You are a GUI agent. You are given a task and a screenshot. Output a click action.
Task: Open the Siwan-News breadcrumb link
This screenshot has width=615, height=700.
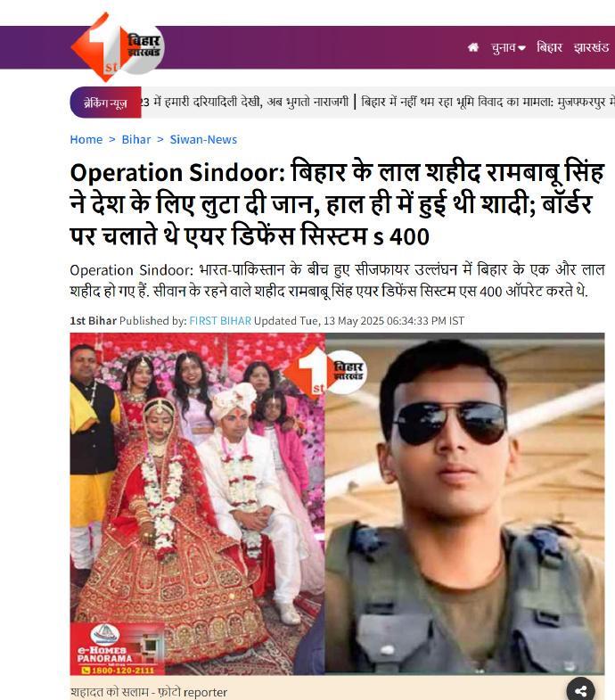click(x=203, y=139)
